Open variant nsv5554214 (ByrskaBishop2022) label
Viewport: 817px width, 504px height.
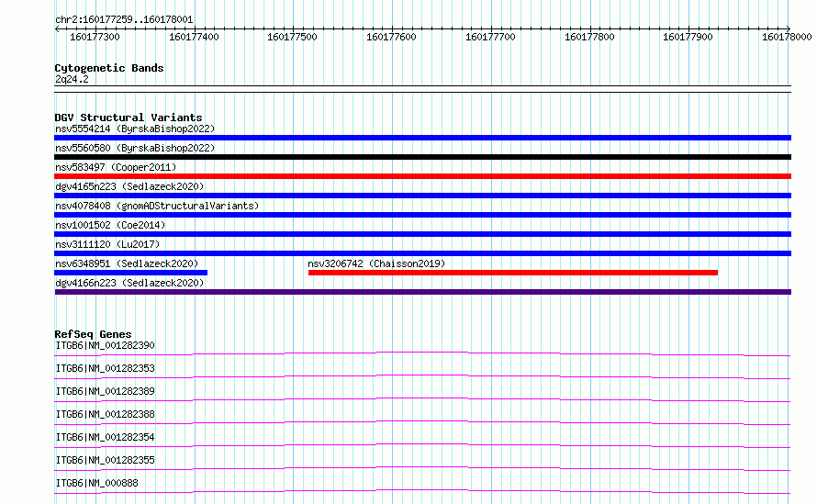pyautogui.click(x=135, y=129)
